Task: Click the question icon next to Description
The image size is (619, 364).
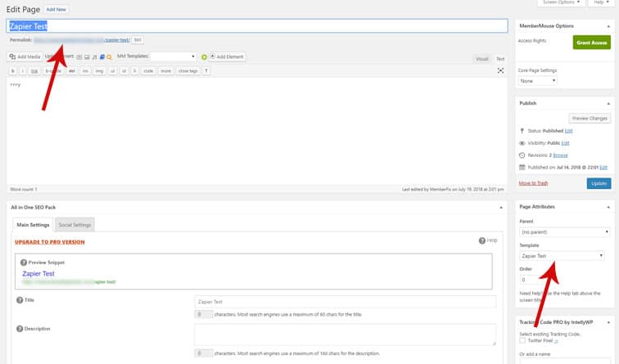Action: (x=18, y=329)
